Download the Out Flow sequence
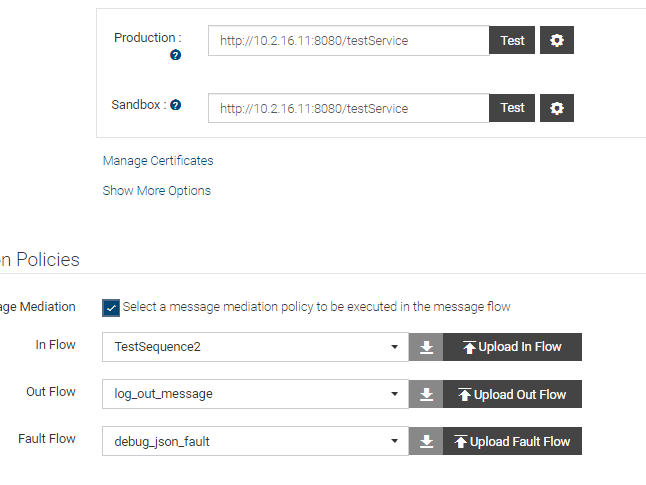The height and width of the screenshot is (485, 646). point(426,394)
